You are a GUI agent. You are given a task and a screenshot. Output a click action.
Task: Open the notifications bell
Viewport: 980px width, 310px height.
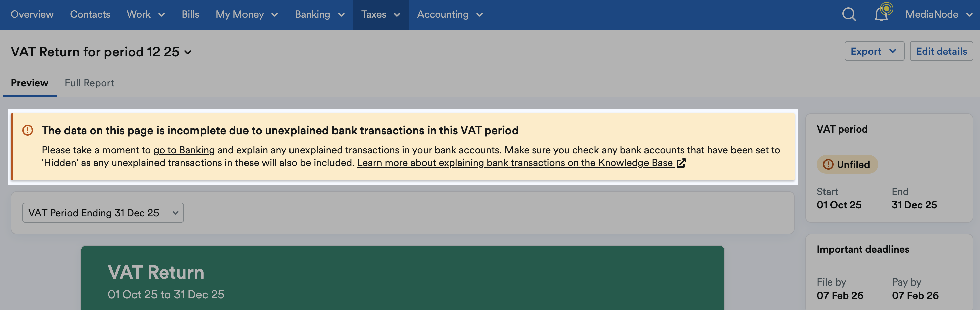tap(881, 14)
